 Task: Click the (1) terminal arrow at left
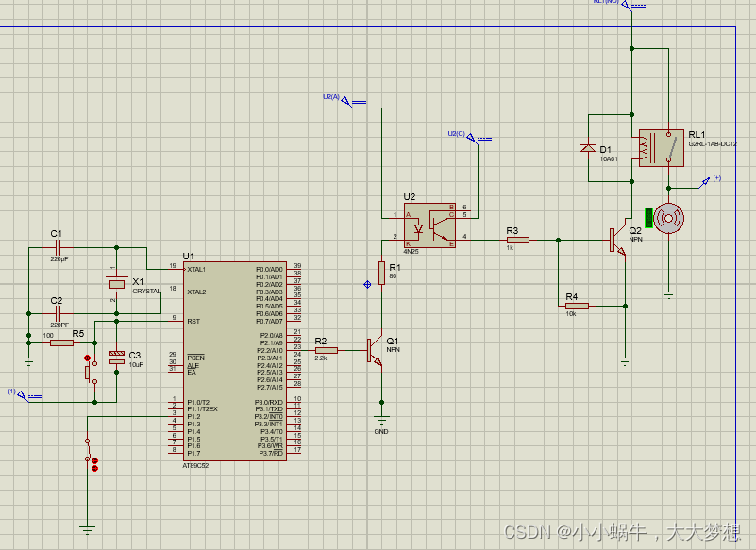23,395
